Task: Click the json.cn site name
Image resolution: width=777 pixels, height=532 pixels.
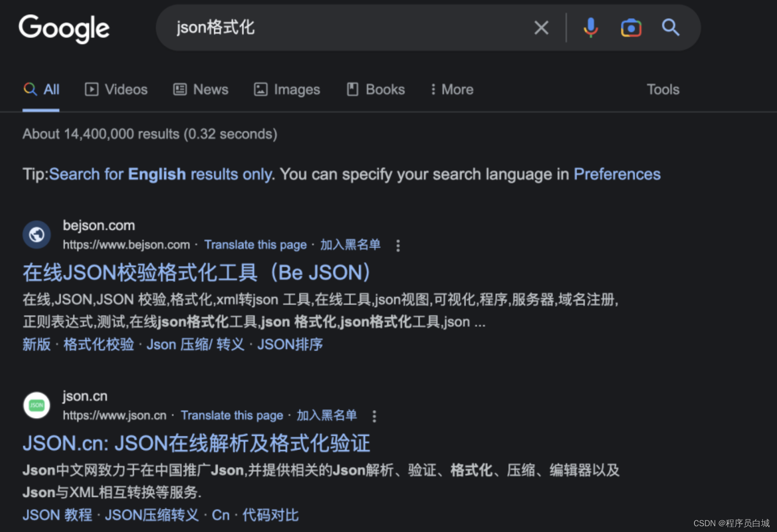Action: click(85, 396)
